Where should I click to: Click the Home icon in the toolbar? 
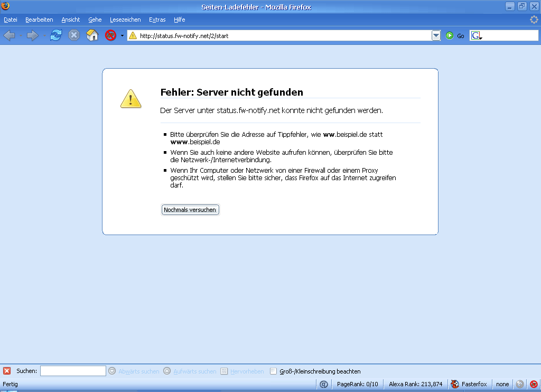click(x=92, y=35)
